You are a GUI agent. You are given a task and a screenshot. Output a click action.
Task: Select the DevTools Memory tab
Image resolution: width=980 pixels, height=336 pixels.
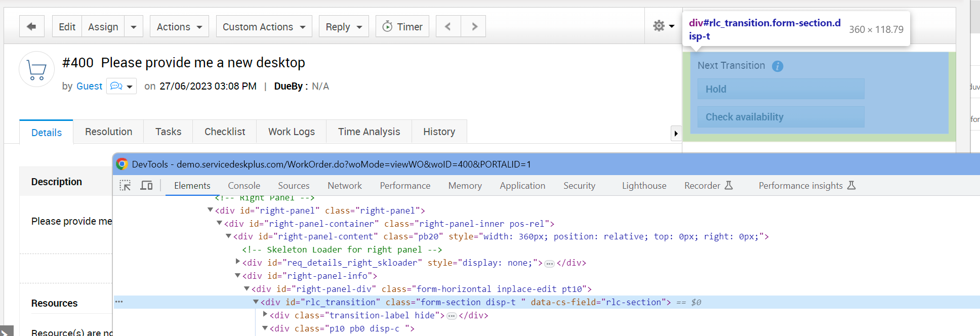point(465,186)
